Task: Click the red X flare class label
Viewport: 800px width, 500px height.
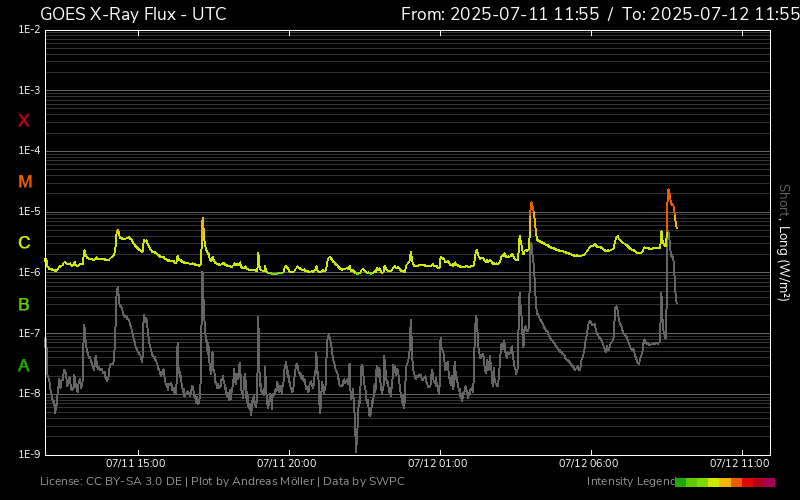Action: coord(24,121)
